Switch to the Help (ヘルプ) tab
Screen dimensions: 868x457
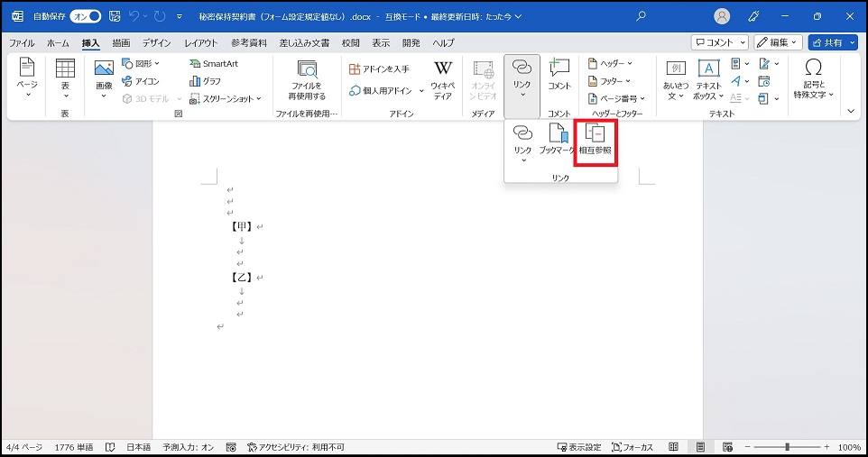point(443,42)
